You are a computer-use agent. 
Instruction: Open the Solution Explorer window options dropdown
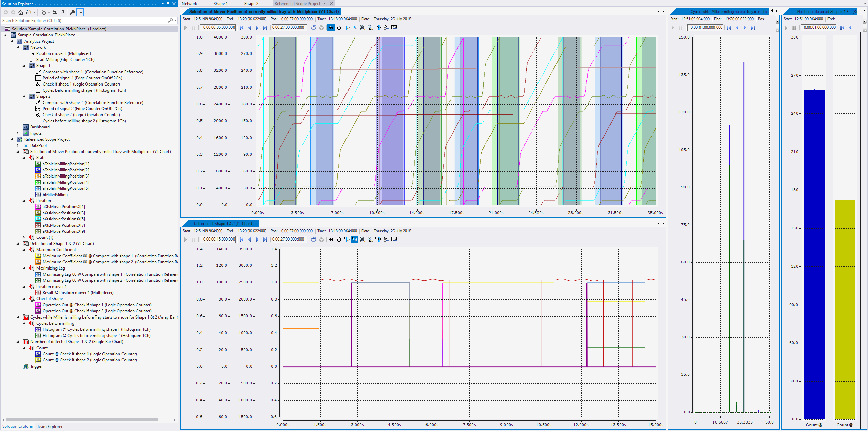click(163, 4)
